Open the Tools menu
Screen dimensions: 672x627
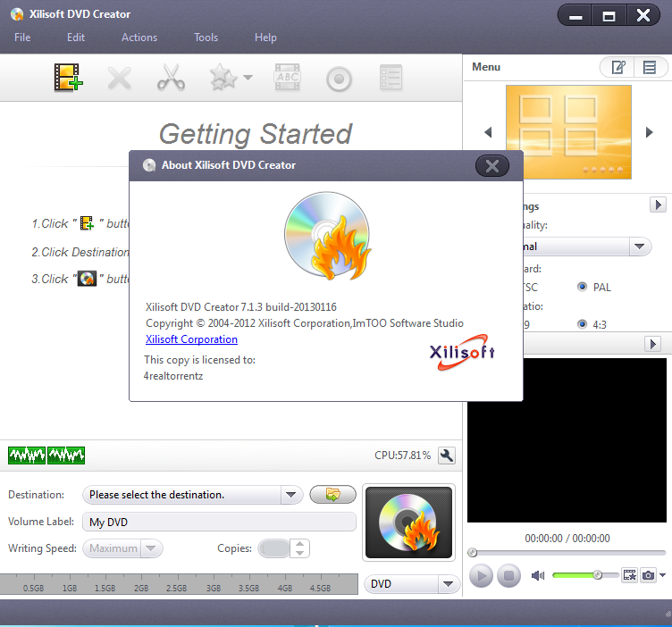click(x=206, y=38)
